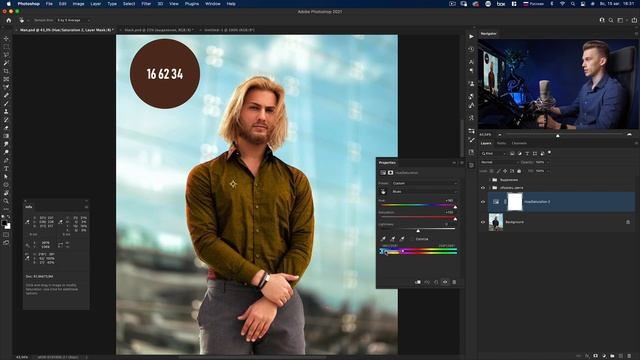
Task: Toggle layer filtering switch in Layers panel
Action: [x=549, y=153]
